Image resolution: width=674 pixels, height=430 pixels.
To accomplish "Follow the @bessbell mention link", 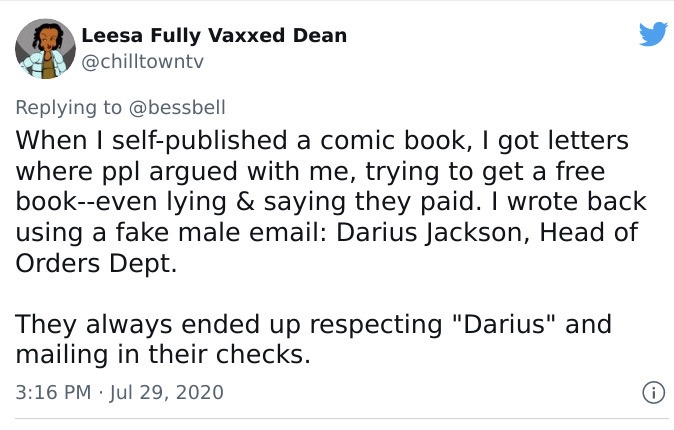I will click(177, 108).
